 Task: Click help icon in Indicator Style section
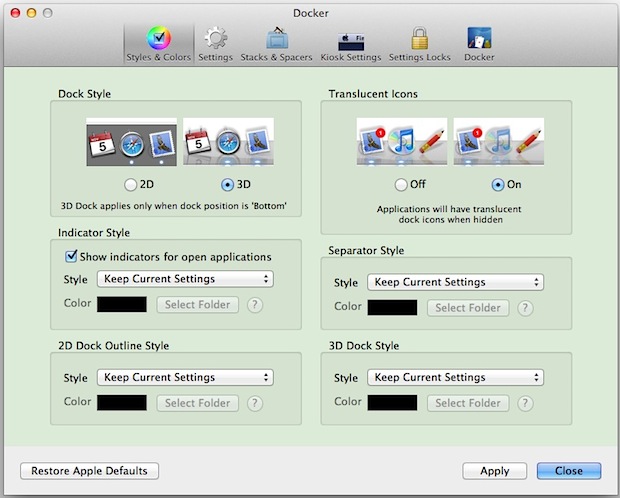(255, 305)
